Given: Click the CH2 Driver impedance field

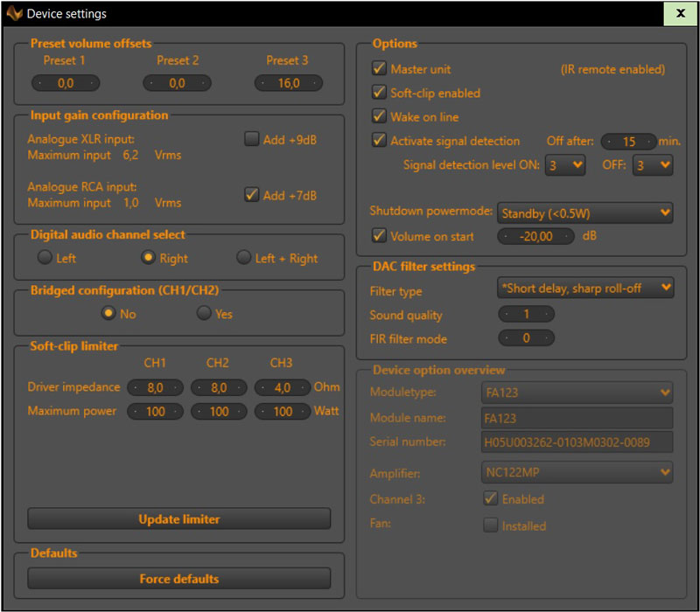Looking at the screenshot, I should pyautogui.click(x=219, y=387).
